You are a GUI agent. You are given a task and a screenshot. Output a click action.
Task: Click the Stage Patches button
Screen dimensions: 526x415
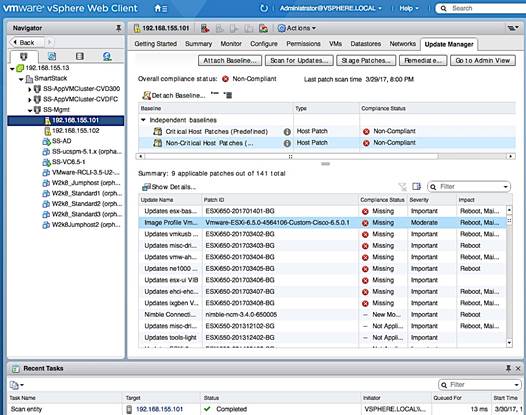(366, 61)
